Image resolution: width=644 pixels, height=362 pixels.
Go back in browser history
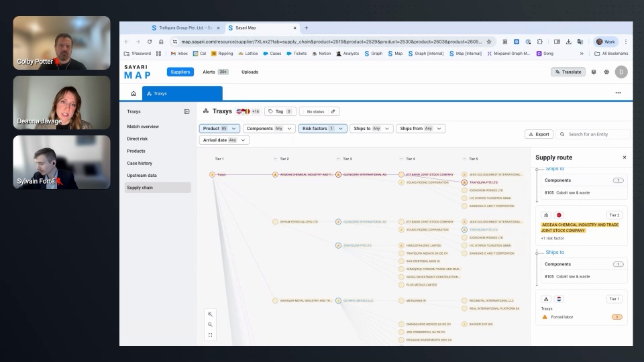127,42
